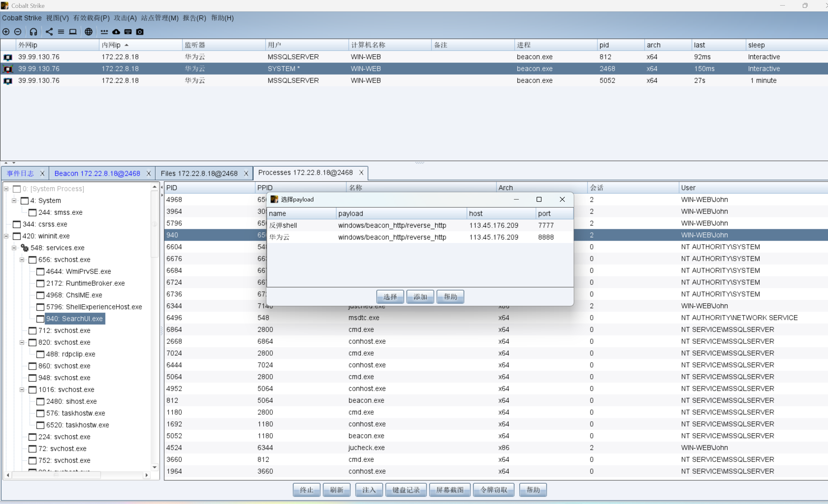Open keystrokes via the keyboard icon
The height and width of the screenshot is (504, 828).
[x=128, y=31]
